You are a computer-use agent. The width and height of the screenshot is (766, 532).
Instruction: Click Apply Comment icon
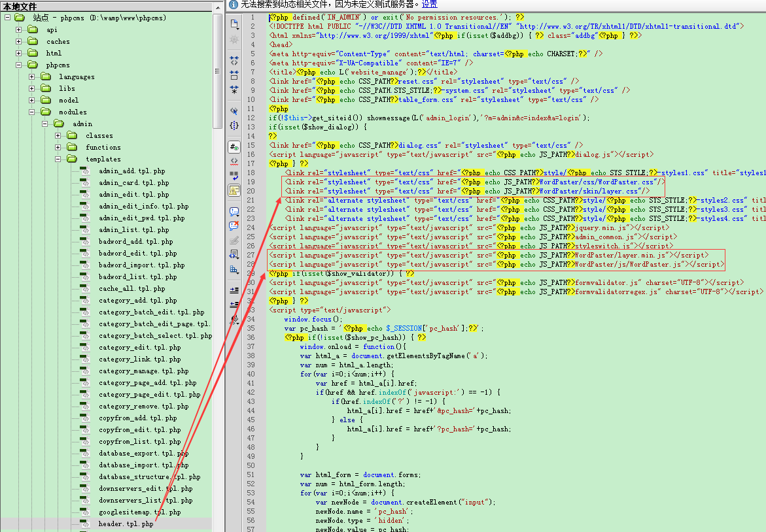click(x=234, y=211)
